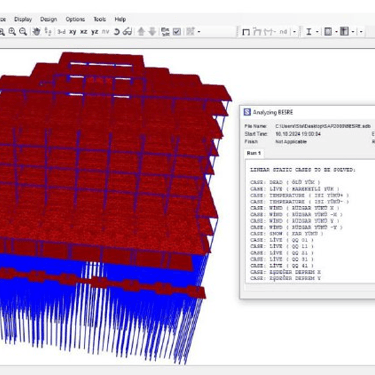The image size is (375, 375).
Task: Set the view to xz plane
Action: (84, 32)
